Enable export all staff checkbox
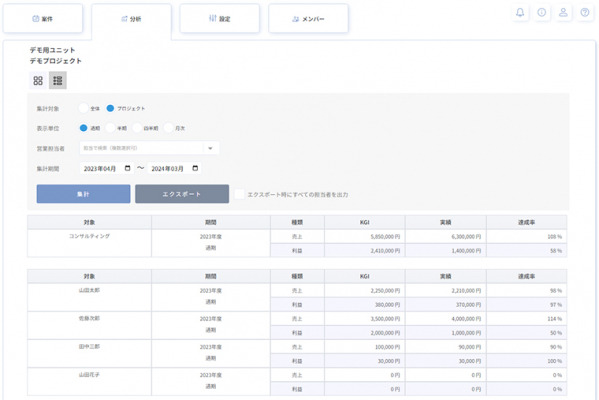The width and height of the screenshot is (599, 400). coord(239,194)
